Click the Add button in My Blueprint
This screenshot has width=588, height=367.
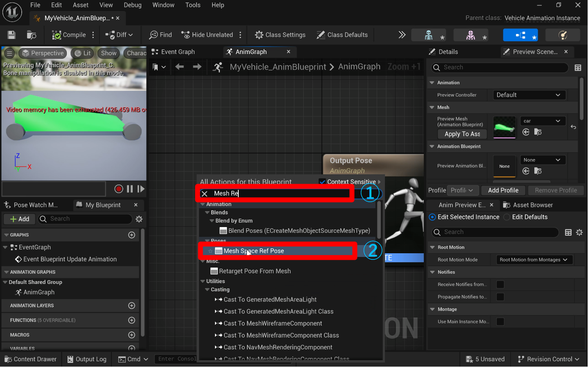(x=19, y=219)
